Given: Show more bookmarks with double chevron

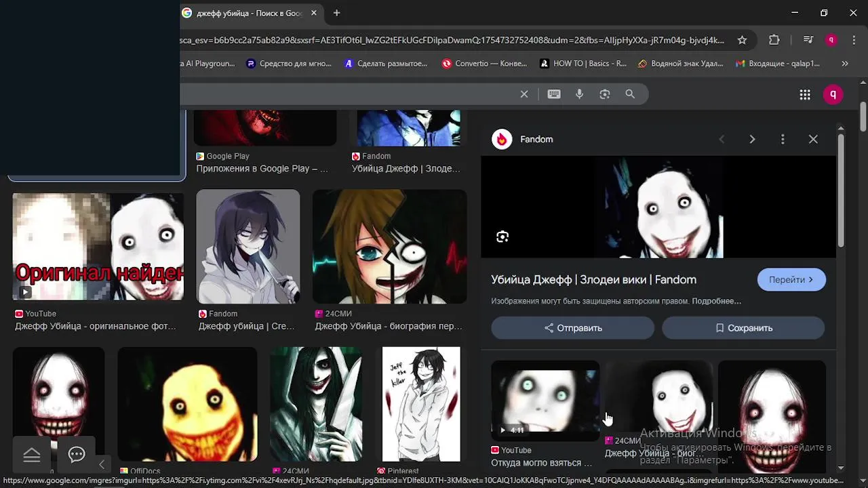Looking at the screenshot, I should coord(845,64).
